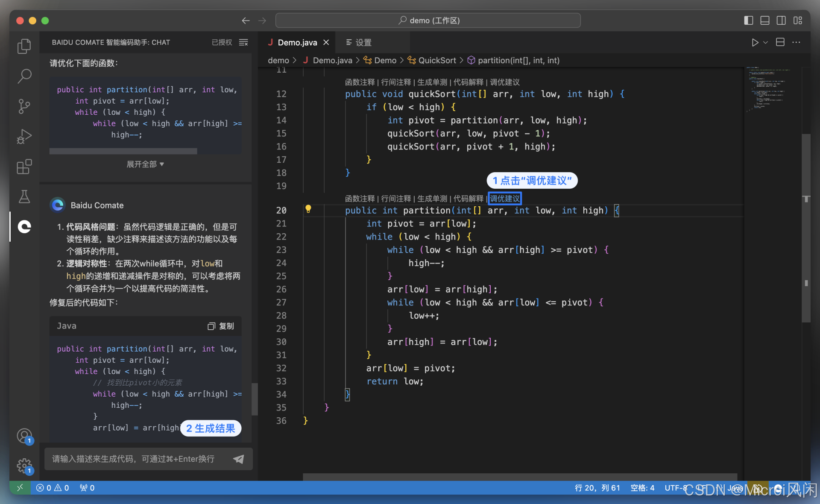This screenshot has width=820, height=504.
Task: Open the Search view icon
Action: (24, 76)
